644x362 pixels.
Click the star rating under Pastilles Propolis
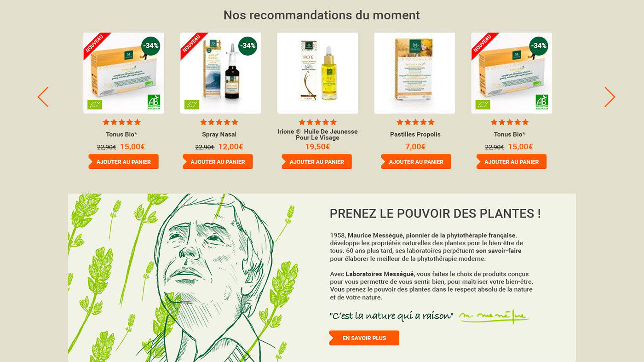(x=415, y=122)
